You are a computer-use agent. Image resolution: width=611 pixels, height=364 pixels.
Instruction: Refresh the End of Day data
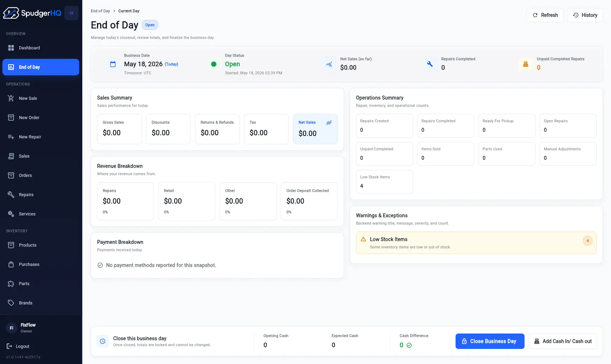click(545, 15)
